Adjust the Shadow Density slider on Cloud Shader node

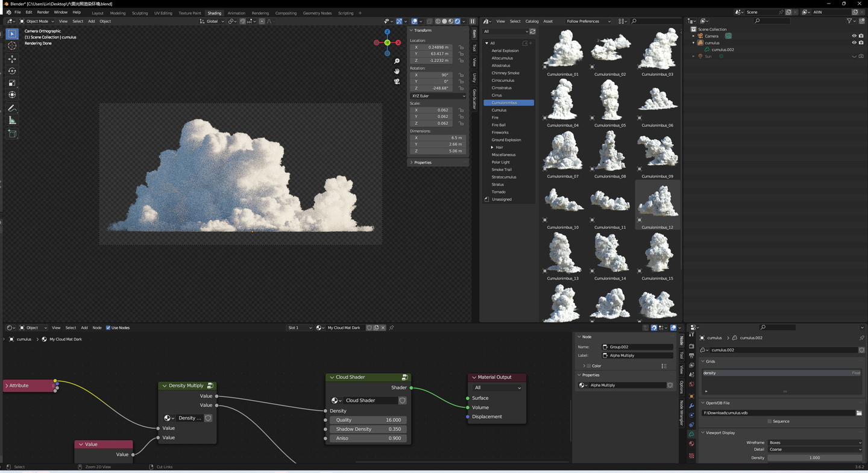368,429
